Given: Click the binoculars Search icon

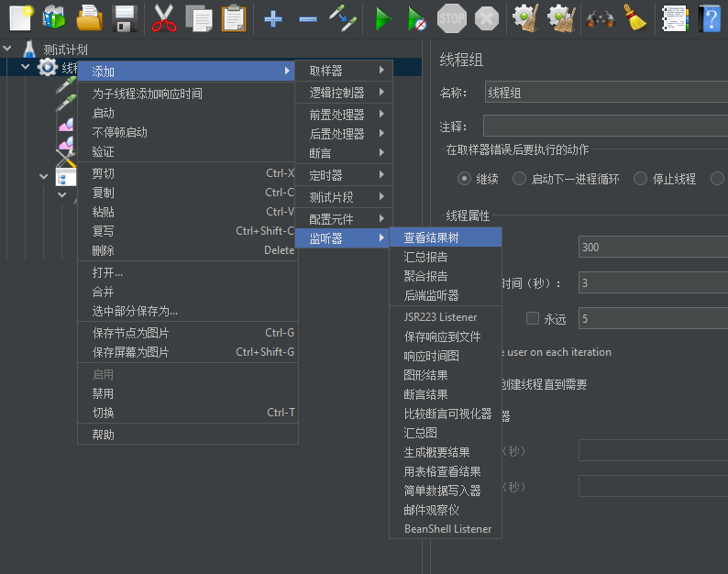Looking at the screenshot, I should 600,17.
